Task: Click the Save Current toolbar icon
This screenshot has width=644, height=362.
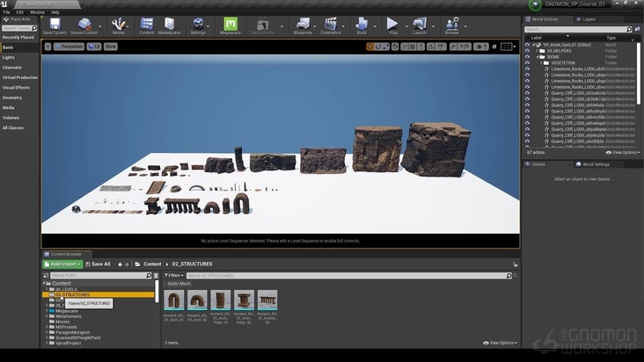Action: [x=55, y=25]
